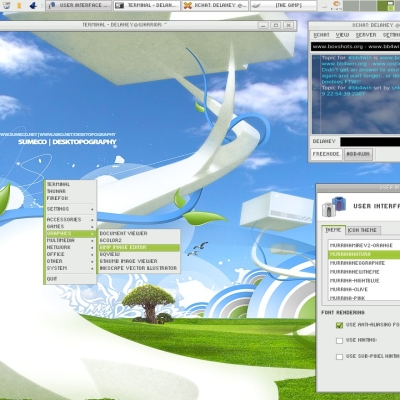The height and width of the screenshot is (400, 400).
Task: Enable the Use sub-pixel hinting checkbox
Action: pyautogui.click(x=339, y=357)
